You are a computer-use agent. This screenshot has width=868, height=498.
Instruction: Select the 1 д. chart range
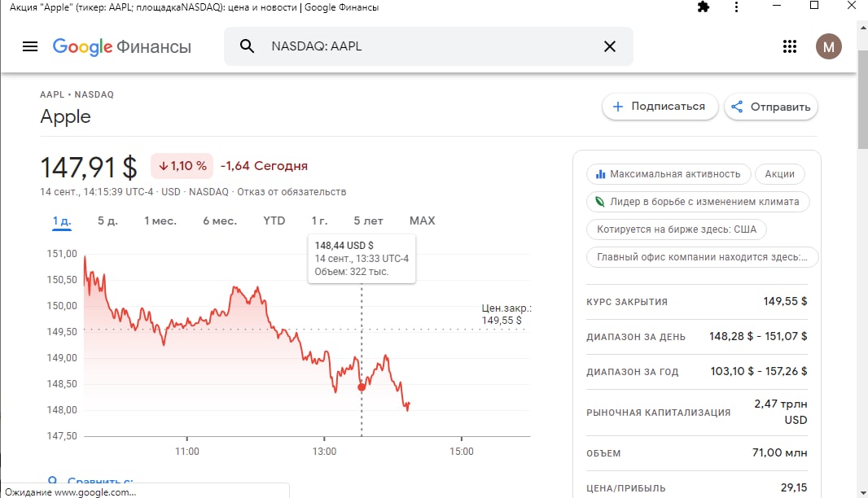tap(62, 221)
